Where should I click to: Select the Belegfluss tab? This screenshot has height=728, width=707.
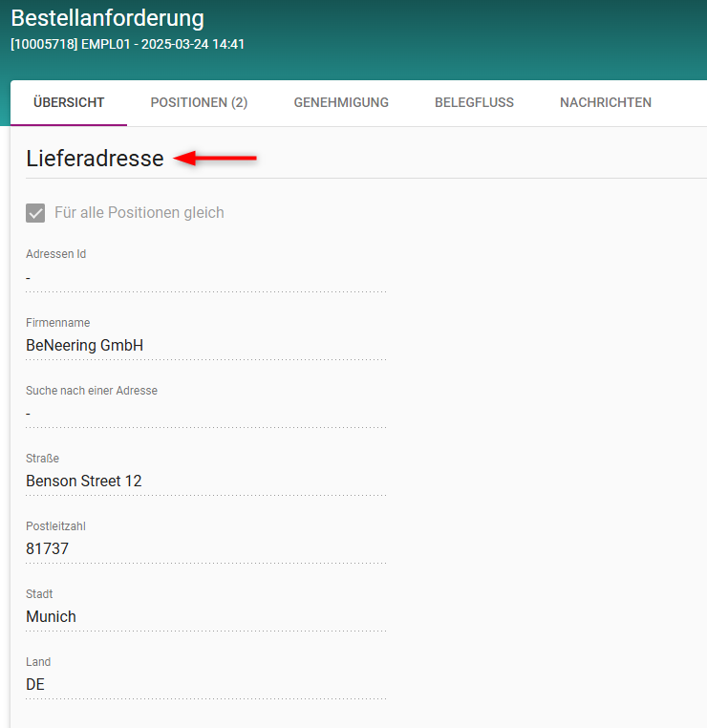click(x=474, y=103)
